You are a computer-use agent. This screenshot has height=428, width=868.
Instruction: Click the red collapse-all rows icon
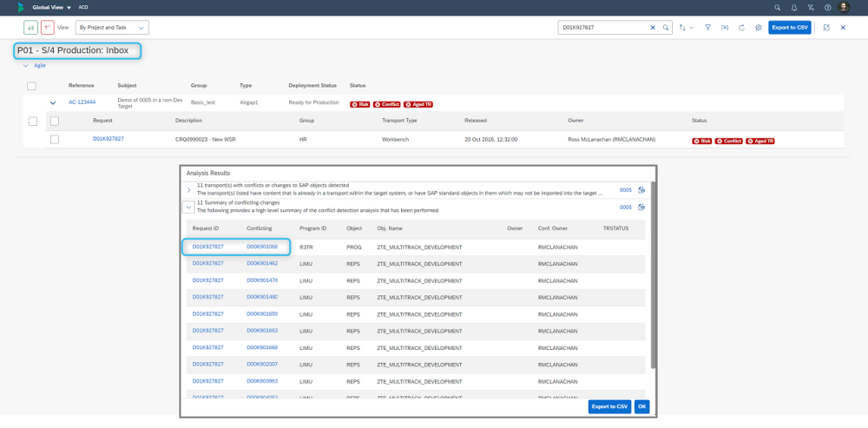pyautogui.click(x=47, y=28)
